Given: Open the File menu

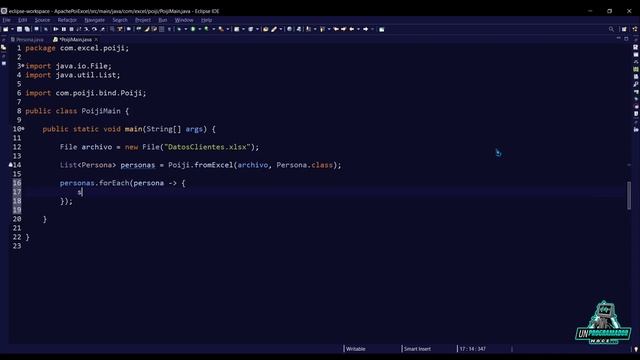Looking at the screenshot, I should click(x=7, y=20).
